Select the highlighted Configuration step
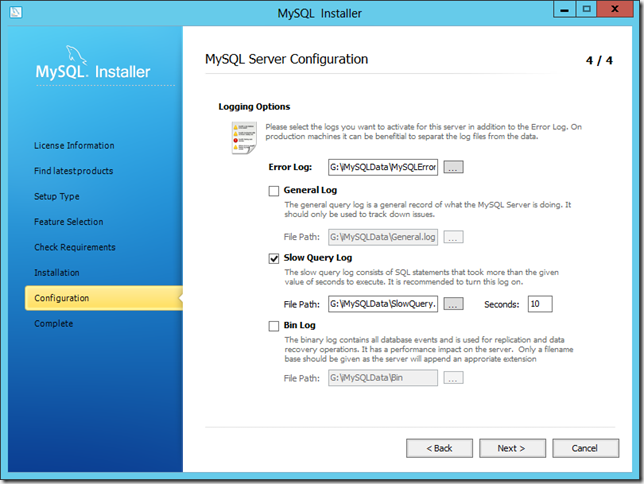 coord(104,298)
